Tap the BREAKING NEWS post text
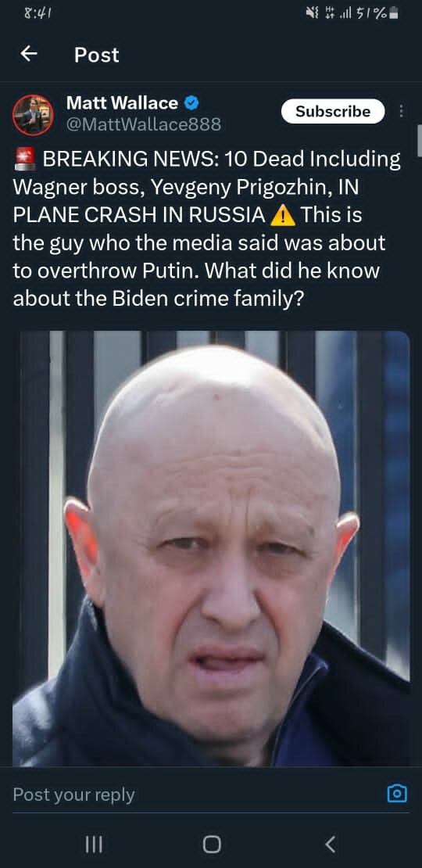The height and width of the screenshot is (868, 422). [x=207, y=228]
